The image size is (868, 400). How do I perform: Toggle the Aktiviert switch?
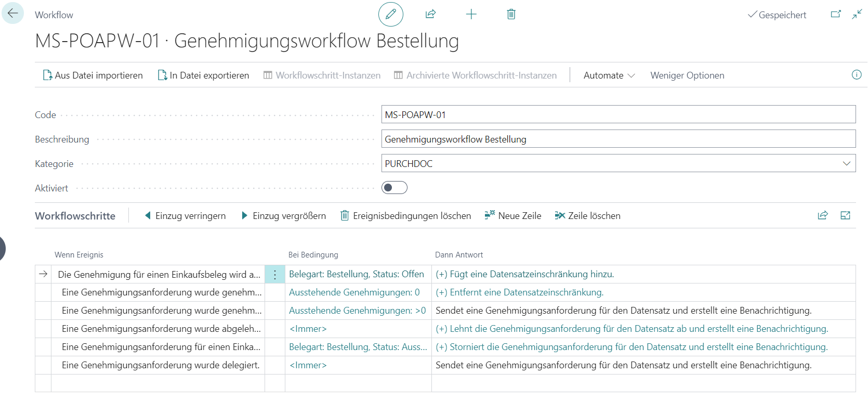(394, 188)
